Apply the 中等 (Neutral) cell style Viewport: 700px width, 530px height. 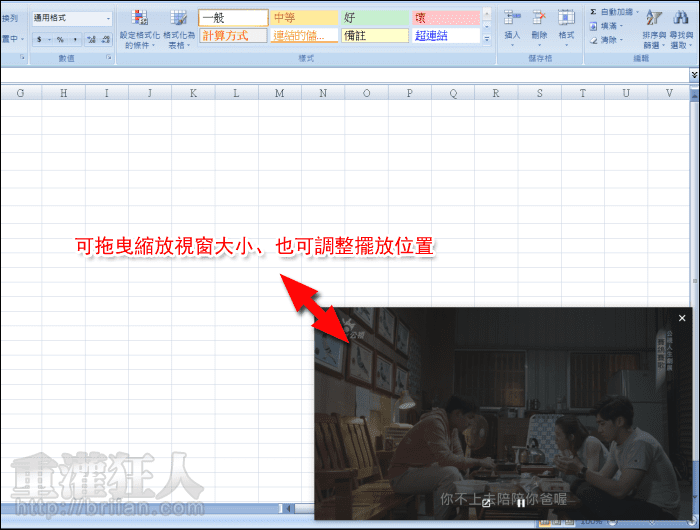[304, 18]
